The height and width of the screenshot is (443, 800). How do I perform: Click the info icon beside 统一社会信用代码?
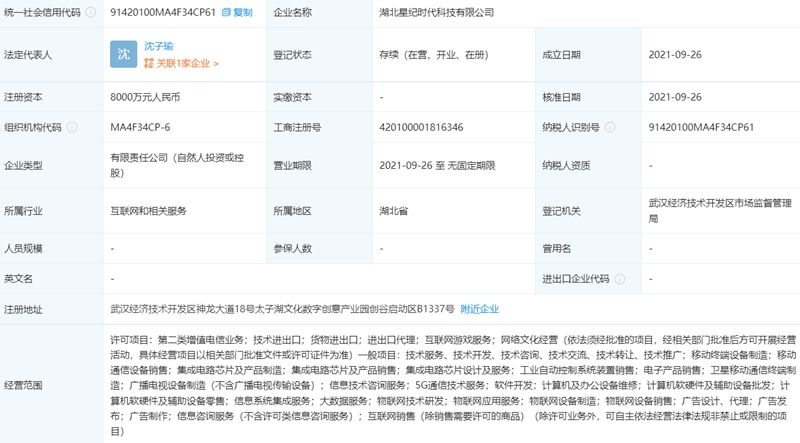coord(91,12)
